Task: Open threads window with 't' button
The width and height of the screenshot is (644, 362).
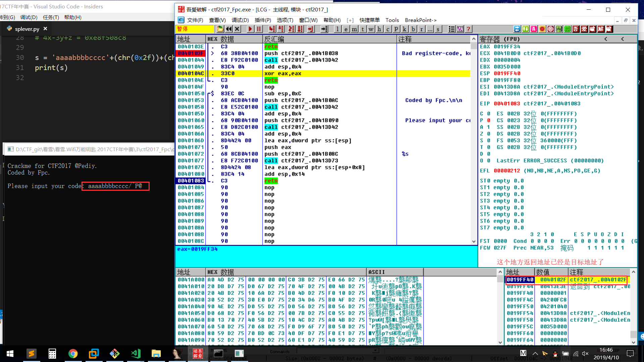Action: 363,29
